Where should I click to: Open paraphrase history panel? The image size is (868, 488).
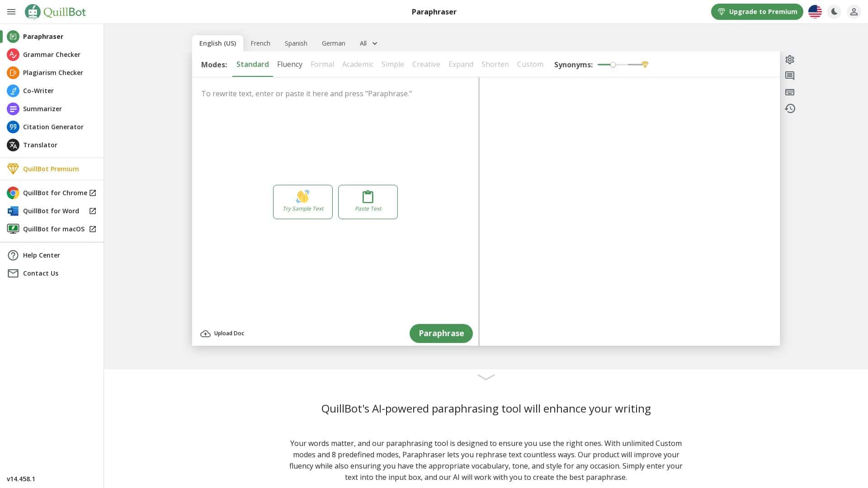pyautogui.click(x=790, y=108)
